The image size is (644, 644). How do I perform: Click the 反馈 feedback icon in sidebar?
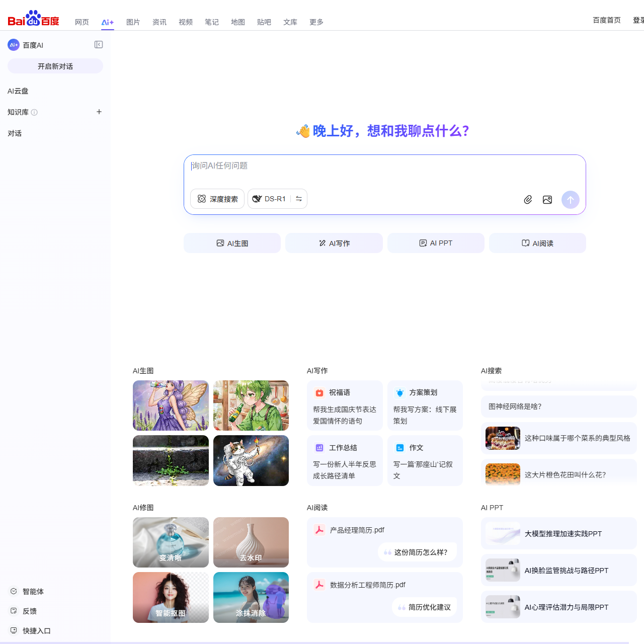[14, 611]
